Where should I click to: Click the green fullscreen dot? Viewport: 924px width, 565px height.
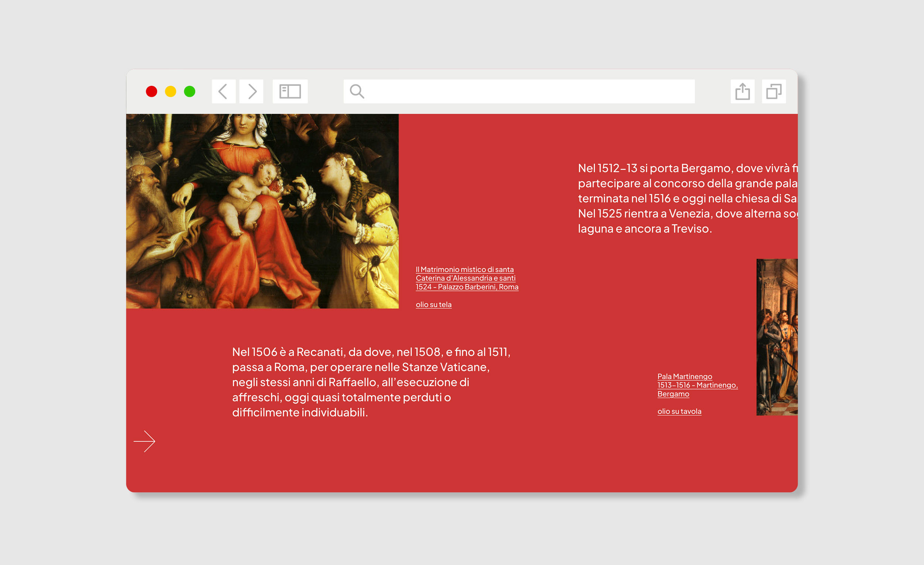(190, 91)
